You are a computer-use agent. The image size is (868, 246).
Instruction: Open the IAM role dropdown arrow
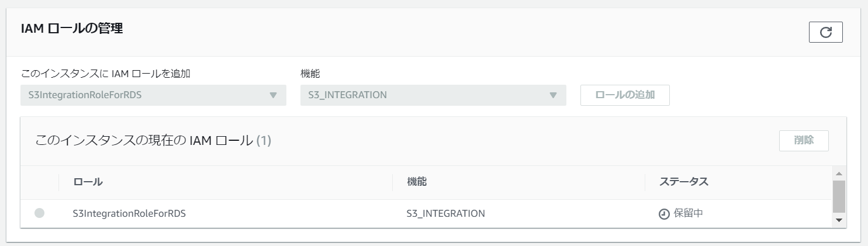[273, 95]
